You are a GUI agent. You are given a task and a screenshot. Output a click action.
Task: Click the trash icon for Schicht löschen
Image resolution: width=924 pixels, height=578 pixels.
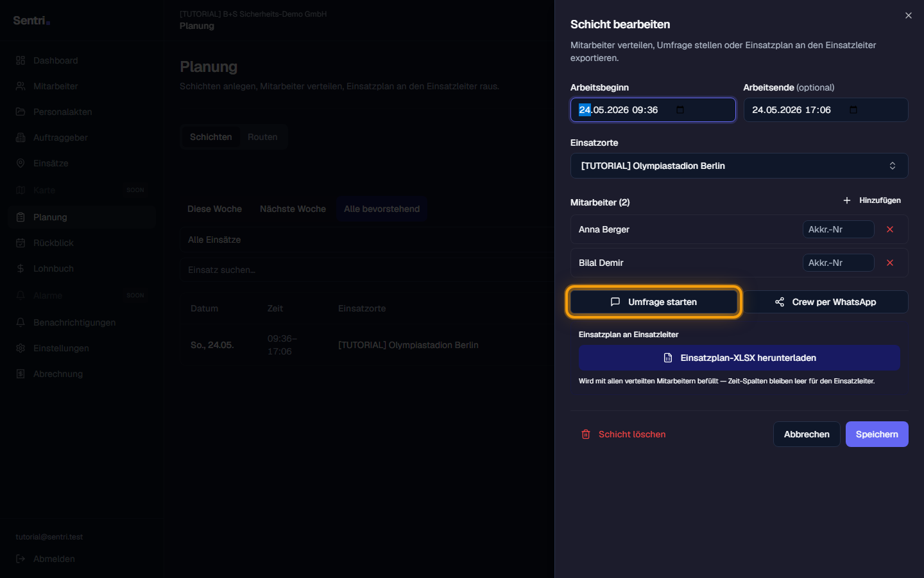pos(586,434)
